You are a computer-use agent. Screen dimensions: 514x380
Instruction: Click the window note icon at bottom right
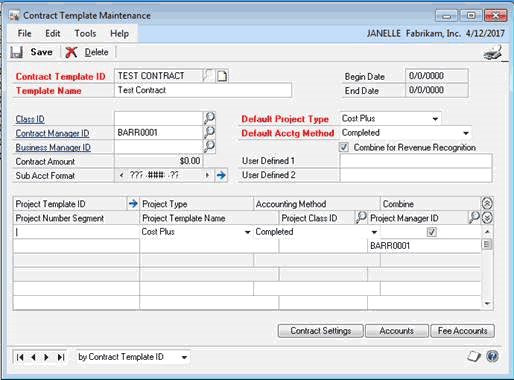click(x=474, y=357)
